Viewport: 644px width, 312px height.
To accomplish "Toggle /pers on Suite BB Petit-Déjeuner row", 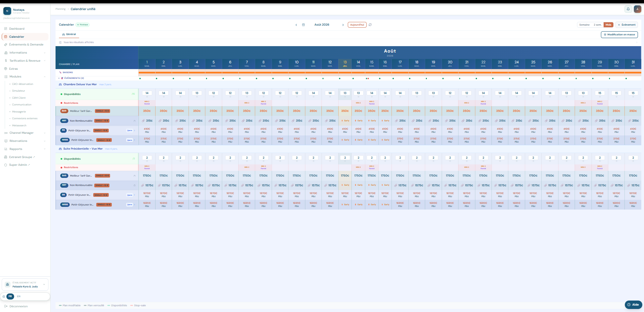I will (x=130, y=195).
